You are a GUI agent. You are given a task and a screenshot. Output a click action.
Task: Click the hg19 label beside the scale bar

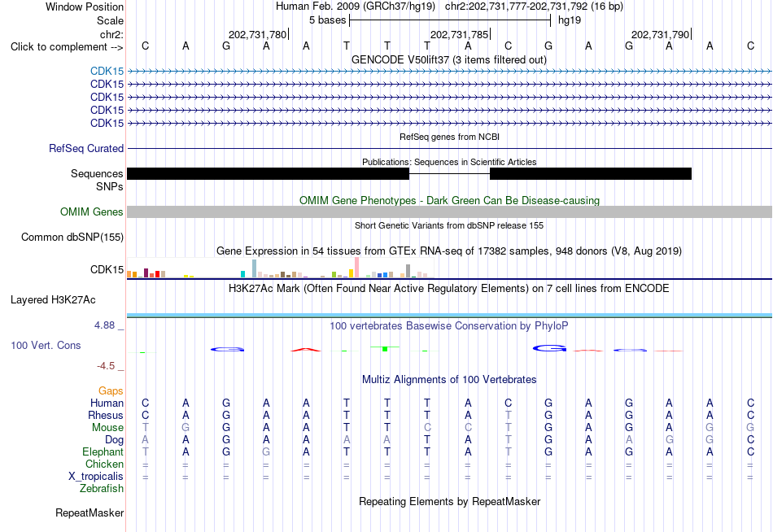(x=570, y=20)
